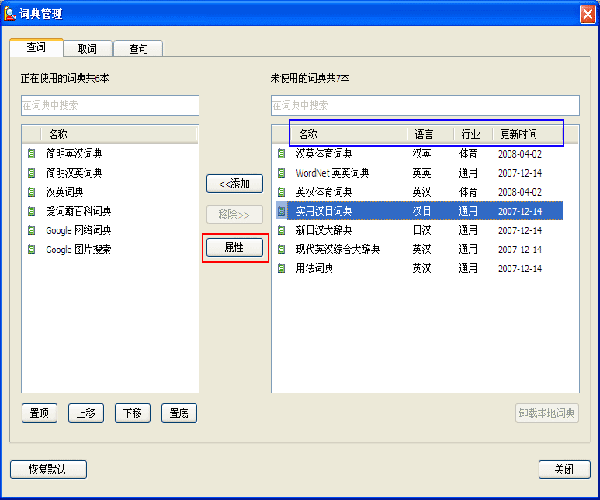This screenshot has height=500, width=600.
Task: Select 用法词典 in the unused list
Action: click(x=314, y=268)
